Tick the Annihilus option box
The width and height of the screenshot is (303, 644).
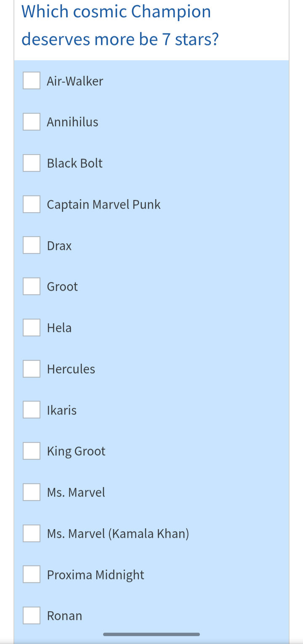(32, 122)
